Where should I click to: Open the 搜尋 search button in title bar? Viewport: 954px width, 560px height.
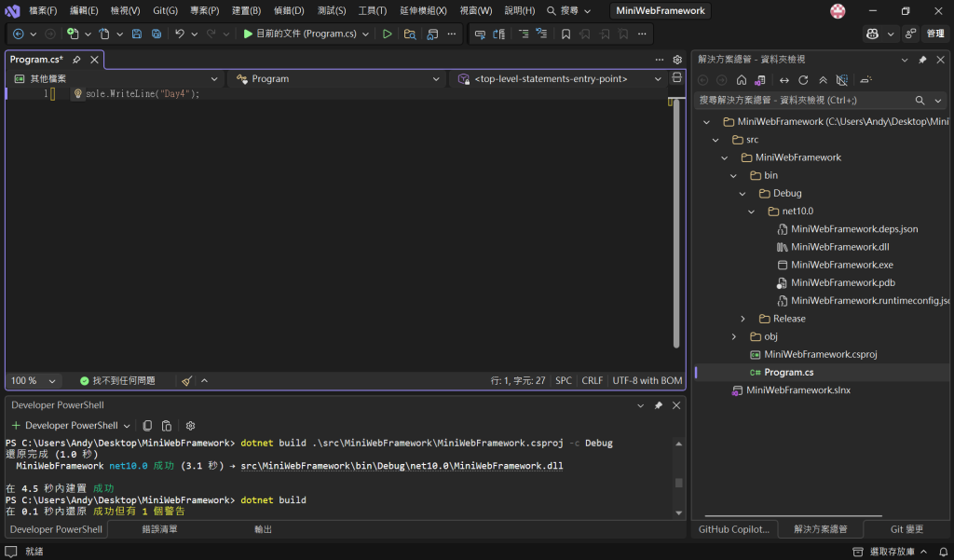[568, 11]
